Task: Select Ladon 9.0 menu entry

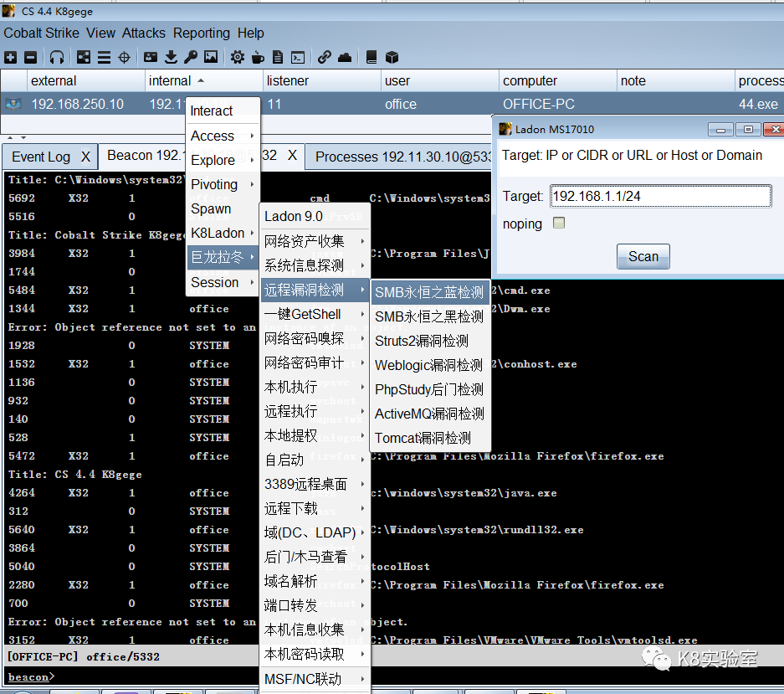Action: pos(315,217)
